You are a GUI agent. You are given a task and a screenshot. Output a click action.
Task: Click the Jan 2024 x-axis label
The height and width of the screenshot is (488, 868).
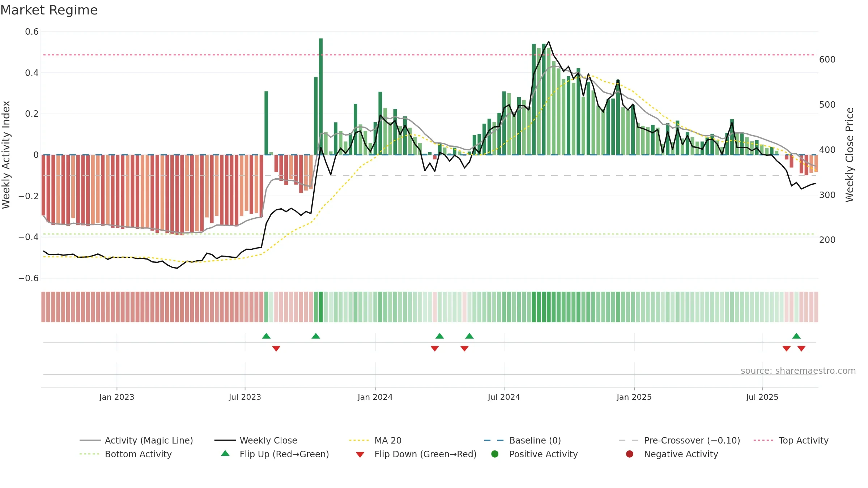click(x=375, y=397)
